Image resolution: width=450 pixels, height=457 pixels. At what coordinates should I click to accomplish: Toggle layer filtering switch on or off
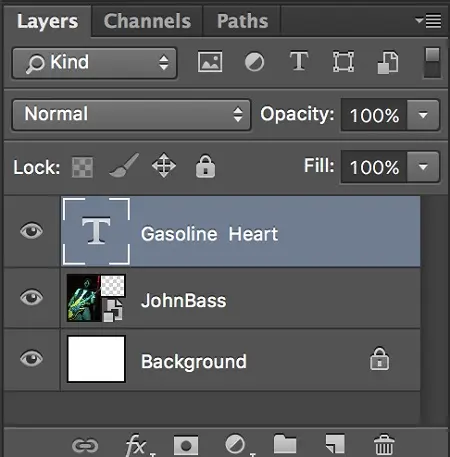[432, 63]
